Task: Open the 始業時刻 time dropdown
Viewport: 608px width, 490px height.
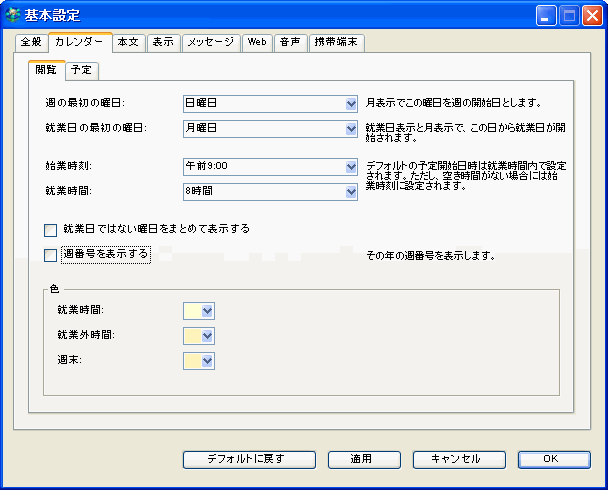Action: tap(271, 166)
